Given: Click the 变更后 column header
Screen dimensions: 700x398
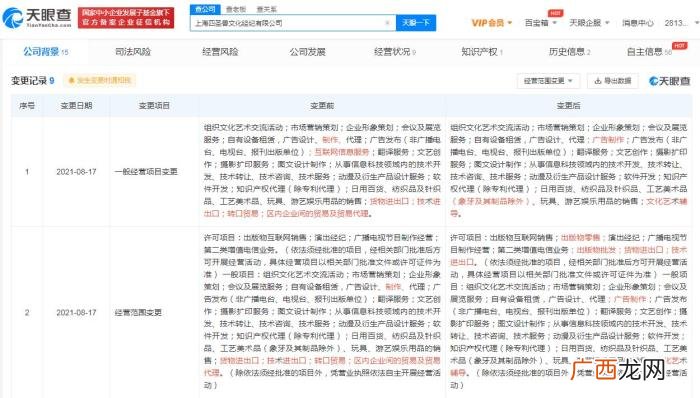Looking at the screenshot, I should click(568, 106).
